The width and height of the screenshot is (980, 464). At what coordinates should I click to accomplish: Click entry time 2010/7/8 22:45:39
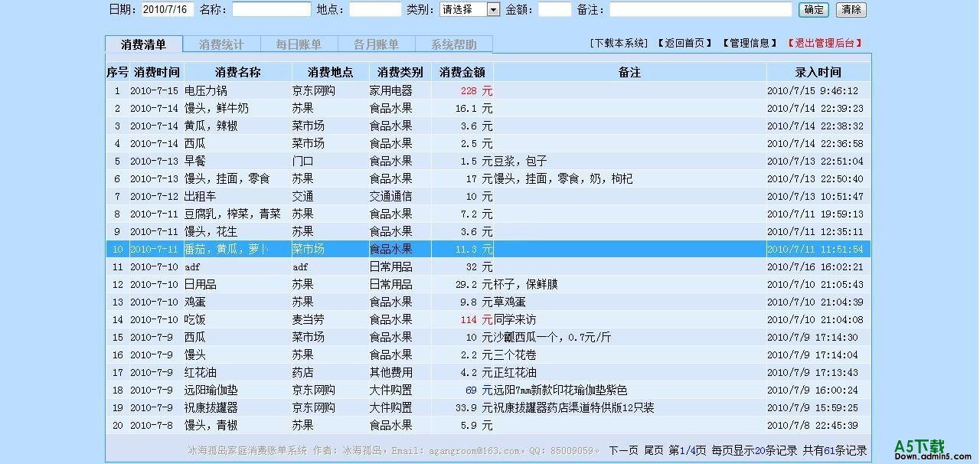click(x=812, y=425)
